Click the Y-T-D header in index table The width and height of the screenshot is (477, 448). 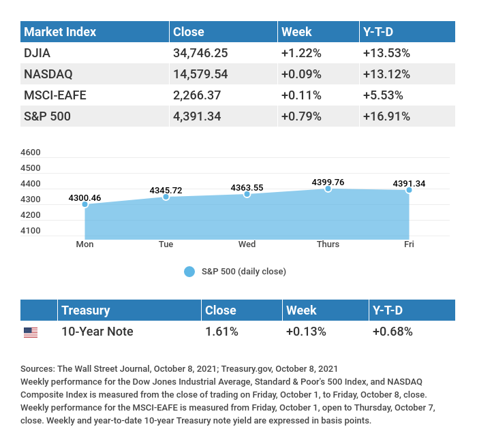pyautogui.click(x=380, y=32)
